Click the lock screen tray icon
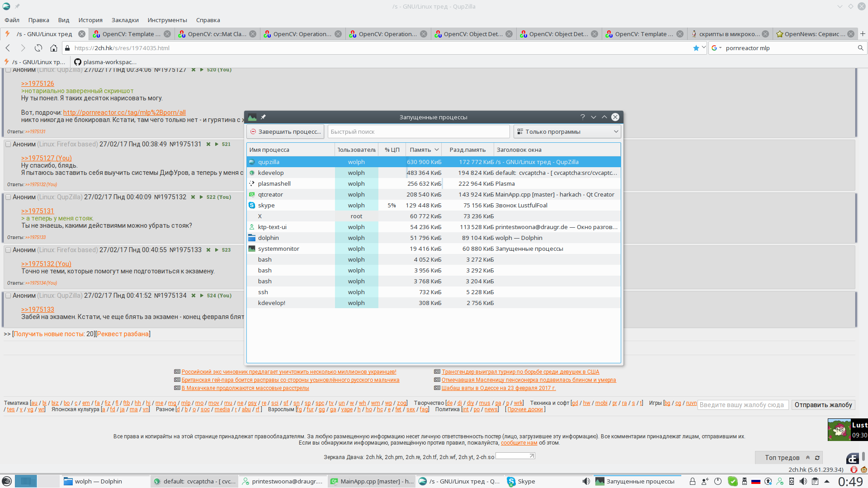868x488 pixels. point(692,482)
